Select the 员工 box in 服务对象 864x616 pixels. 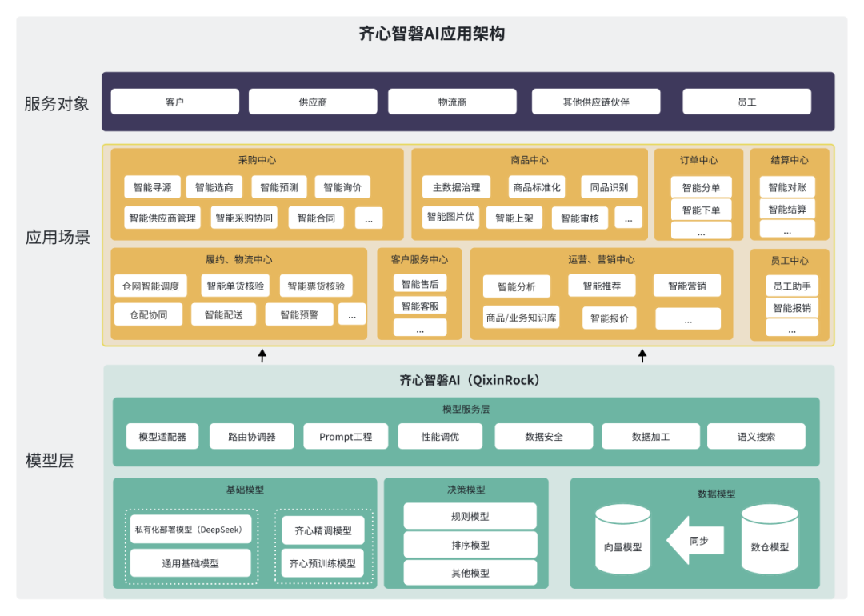tap(746, 102)
